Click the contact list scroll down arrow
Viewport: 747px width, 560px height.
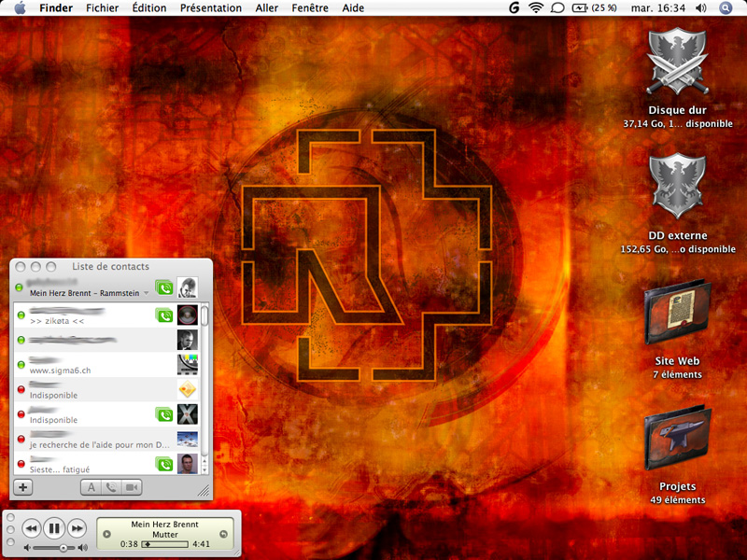pyautogui.click(x=204, y=470)
